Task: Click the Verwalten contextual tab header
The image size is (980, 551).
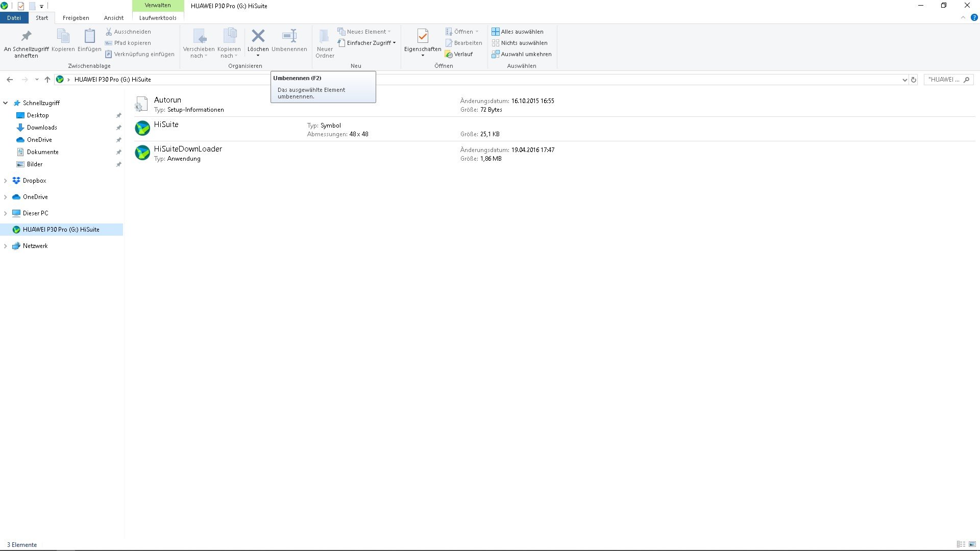Action: tap(158, 5)
